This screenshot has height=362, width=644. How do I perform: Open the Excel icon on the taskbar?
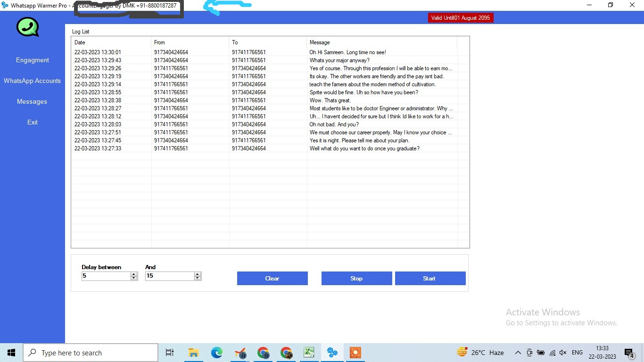(x=309, y=353)
